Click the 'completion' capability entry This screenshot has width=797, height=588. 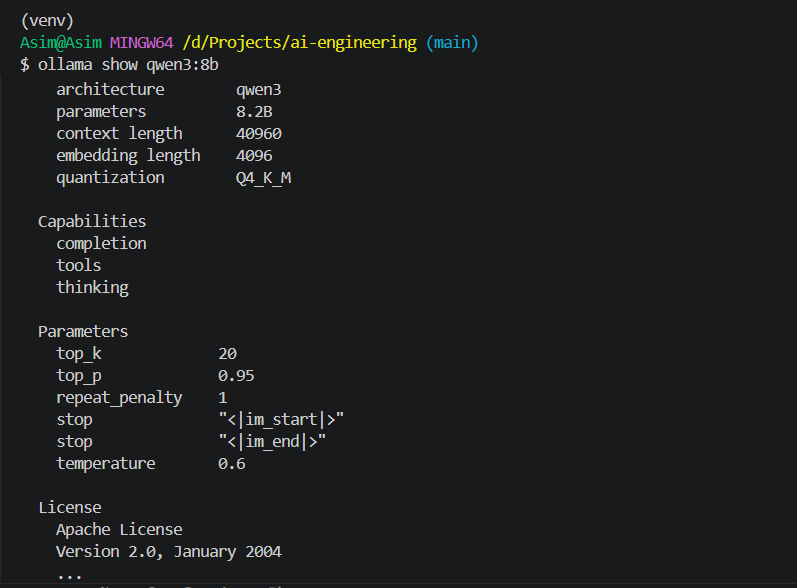pyautogui.click(x=101, y=244)
